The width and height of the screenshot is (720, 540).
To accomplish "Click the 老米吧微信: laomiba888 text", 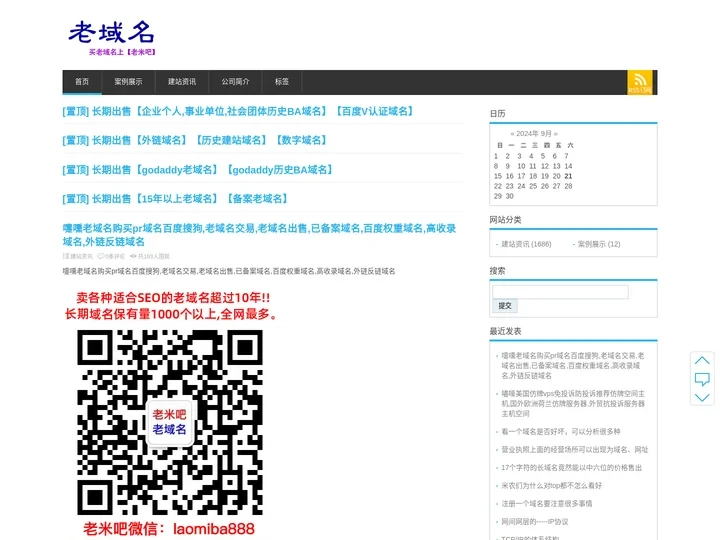I will [x=169, y=529].
